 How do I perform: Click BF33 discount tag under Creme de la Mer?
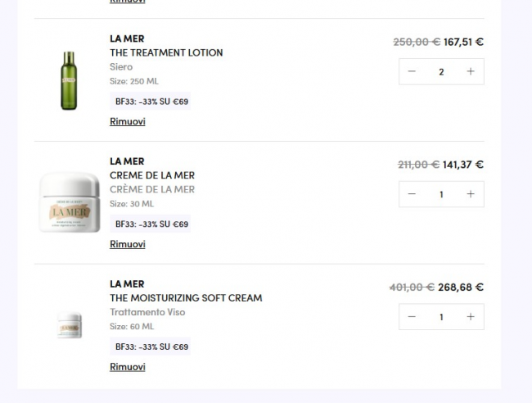pos(151,224)
